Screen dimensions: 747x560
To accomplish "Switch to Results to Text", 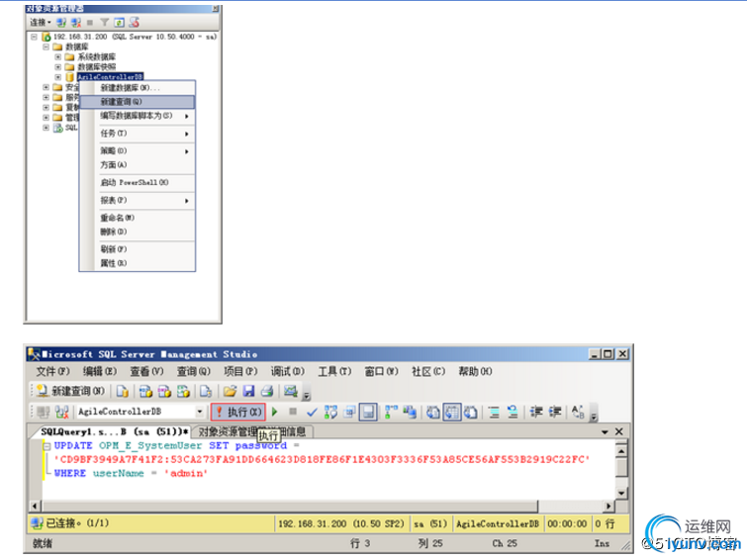I will [x=433, y=412].
